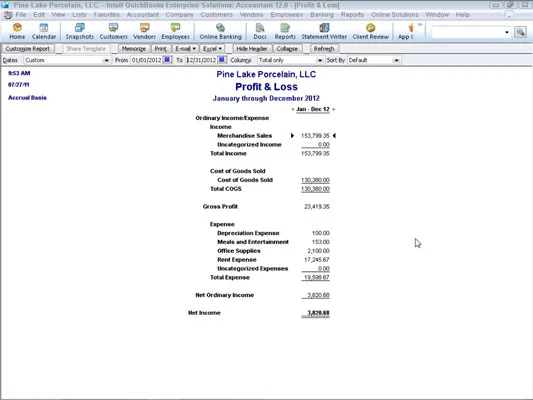Open the Banking menu
Screen dimensions: 533x400
pos(322,15)
